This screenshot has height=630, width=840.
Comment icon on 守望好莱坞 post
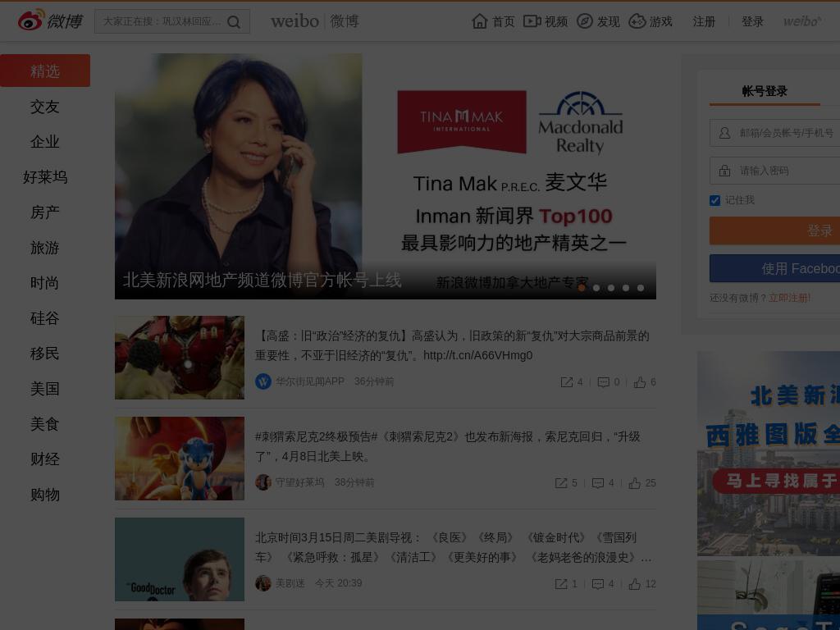[x=598, y=483]
